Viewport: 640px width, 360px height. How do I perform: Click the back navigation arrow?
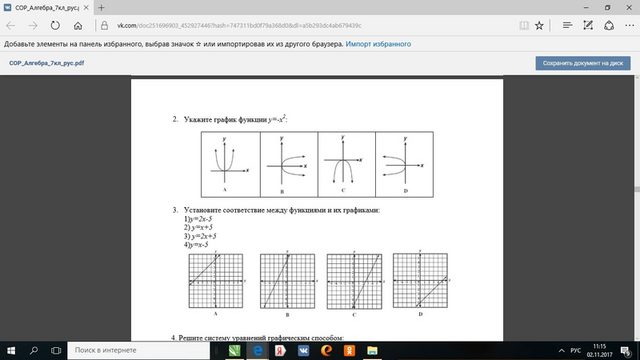11,26
